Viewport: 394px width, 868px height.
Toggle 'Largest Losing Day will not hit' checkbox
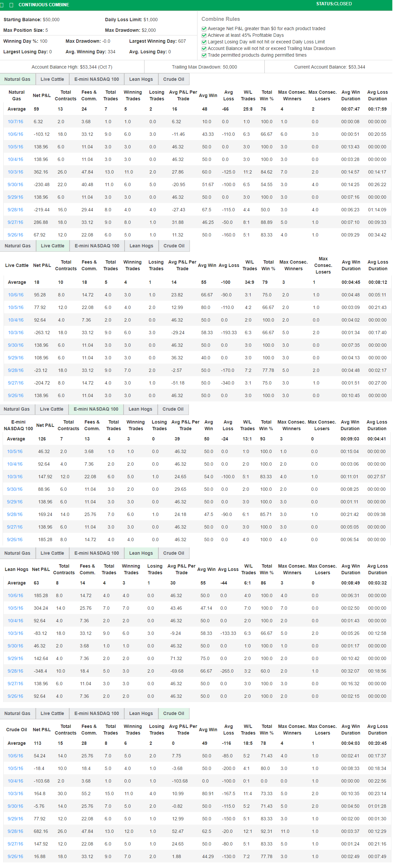click(204, 42)
